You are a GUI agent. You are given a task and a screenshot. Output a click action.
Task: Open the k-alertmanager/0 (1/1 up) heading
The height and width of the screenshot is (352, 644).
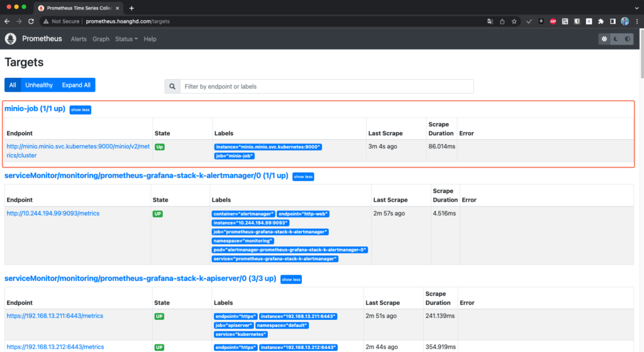click(x=146, y=175)
